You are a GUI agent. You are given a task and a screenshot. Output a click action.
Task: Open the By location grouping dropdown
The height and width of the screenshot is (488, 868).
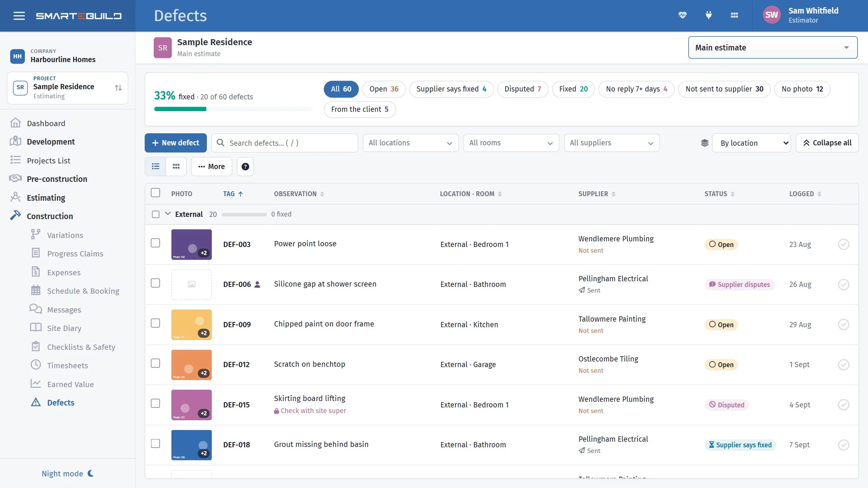752,143
